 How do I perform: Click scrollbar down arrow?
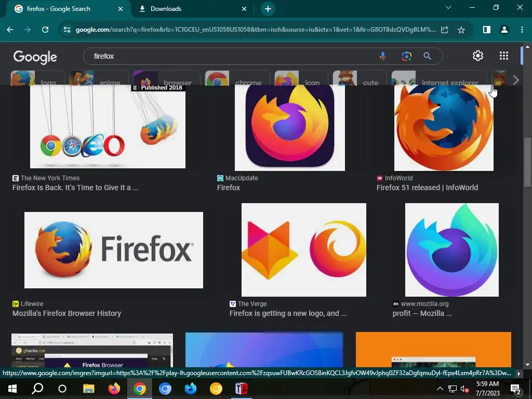coord(527,365)
